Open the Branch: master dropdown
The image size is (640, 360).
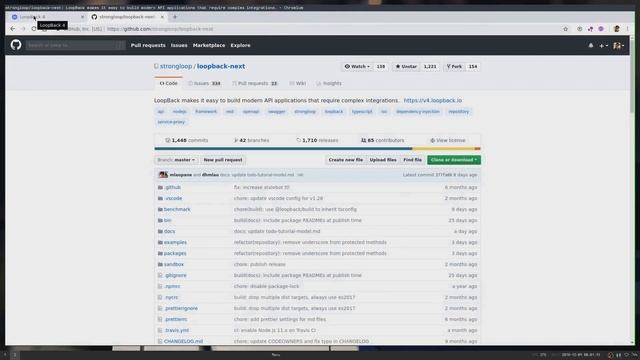[176, 160]
